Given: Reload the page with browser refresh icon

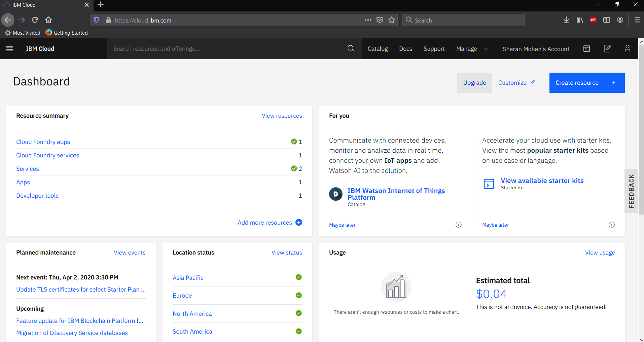Looking at the screenshot, I should [35, 20].
